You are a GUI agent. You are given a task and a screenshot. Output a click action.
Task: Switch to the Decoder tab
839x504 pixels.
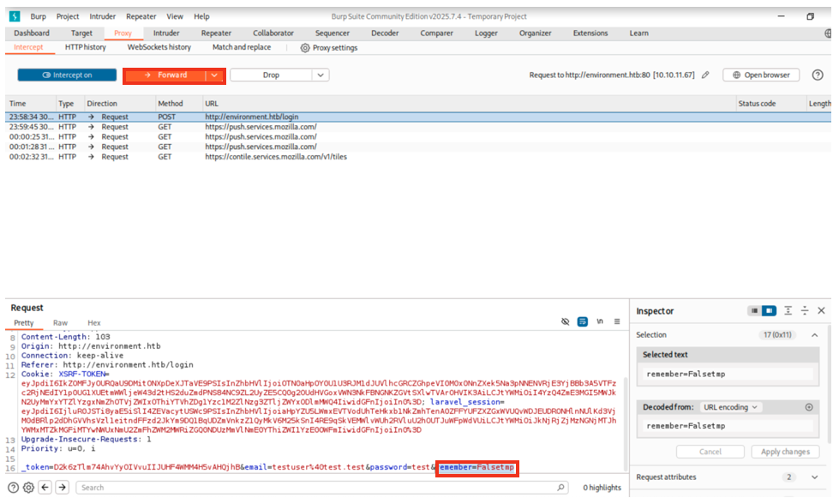pos(385,33)
